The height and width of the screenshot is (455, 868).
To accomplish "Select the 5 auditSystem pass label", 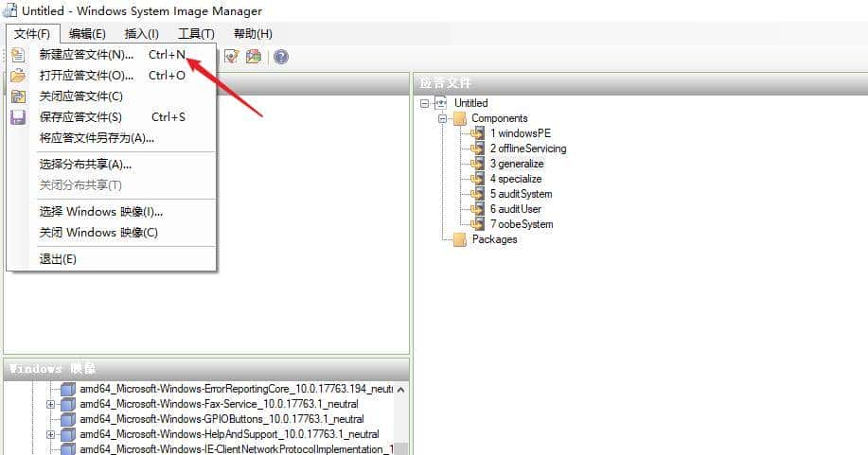I will pyautogui.click(x=521, y=194).
